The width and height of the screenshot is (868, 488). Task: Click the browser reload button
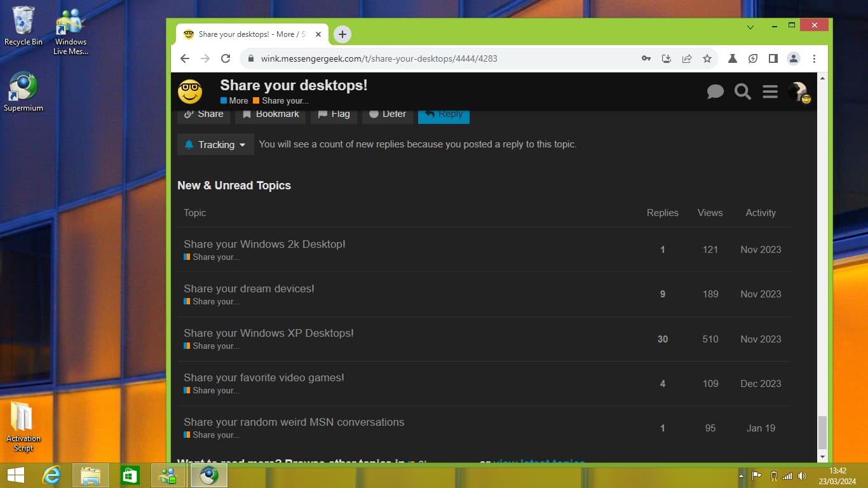[225, 58]
